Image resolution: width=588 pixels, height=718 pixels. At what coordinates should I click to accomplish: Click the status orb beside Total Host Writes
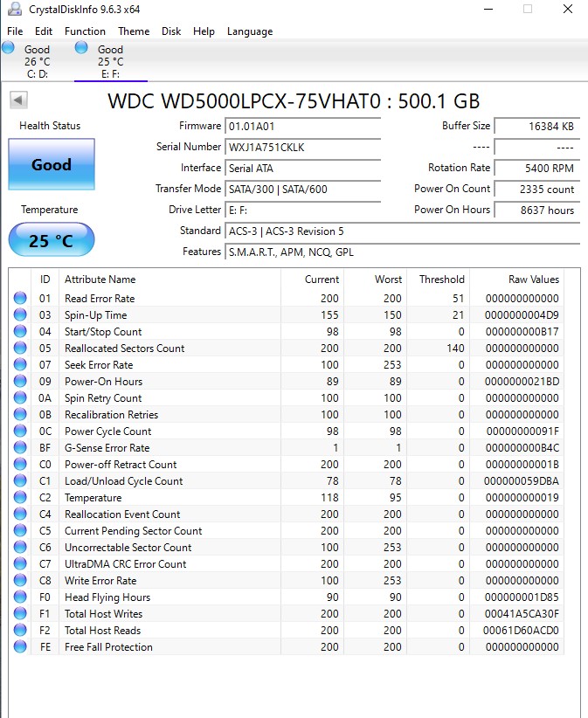pyautogui.click(x=20, y=613)
